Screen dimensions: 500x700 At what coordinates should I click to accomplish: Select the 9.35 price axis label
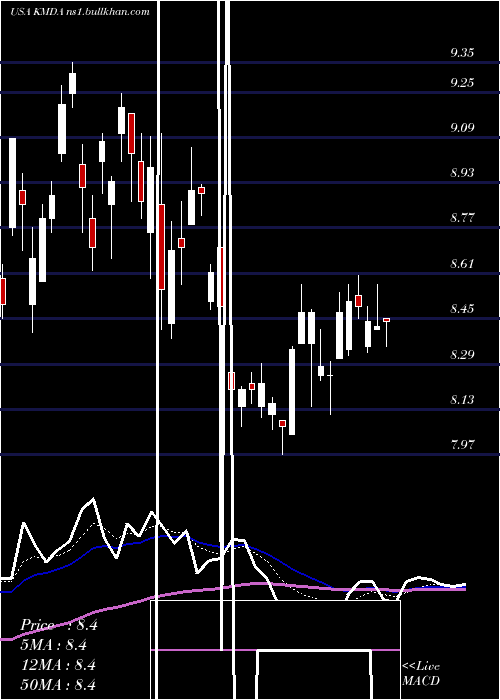click(462, 53)
